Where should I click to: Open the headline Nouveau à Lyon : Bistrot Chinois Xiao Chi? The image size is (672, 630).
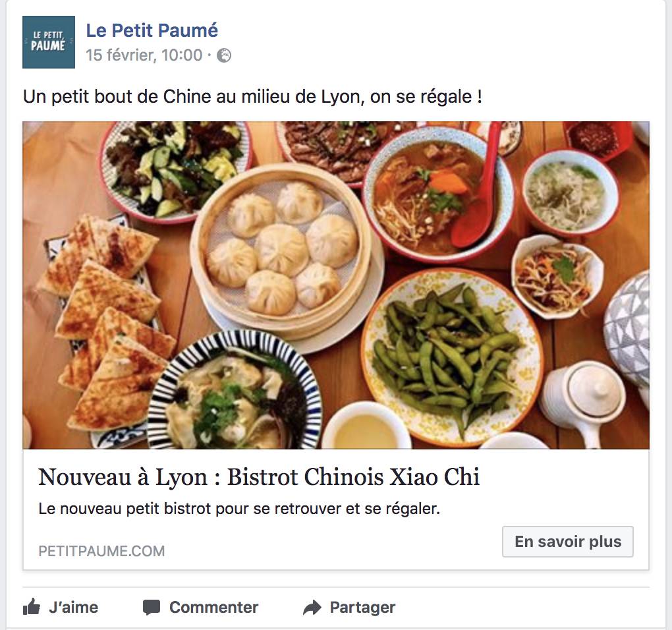(259, 476)
